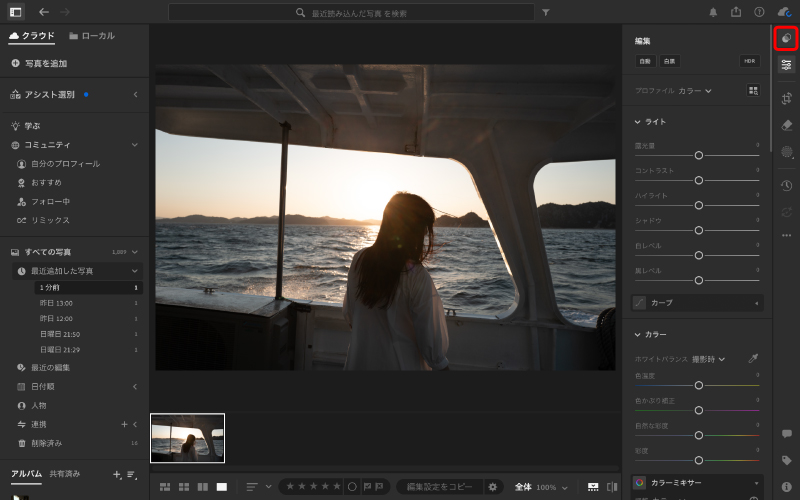The width and height of the screenshot is (800, 500).
Task: Open the Masking tool
Action: [x=787, y=152]
